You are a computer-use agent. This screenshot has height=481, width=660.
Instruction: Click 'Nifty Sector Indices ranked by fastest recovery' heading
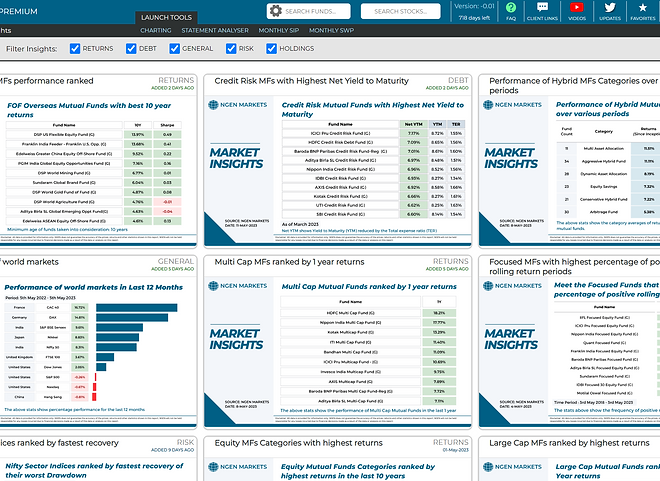94,470
